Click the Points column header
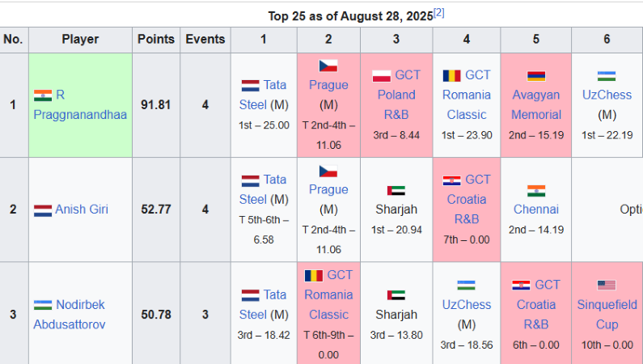The height and width of the screenshot is (364, 643). coord(155,39)
